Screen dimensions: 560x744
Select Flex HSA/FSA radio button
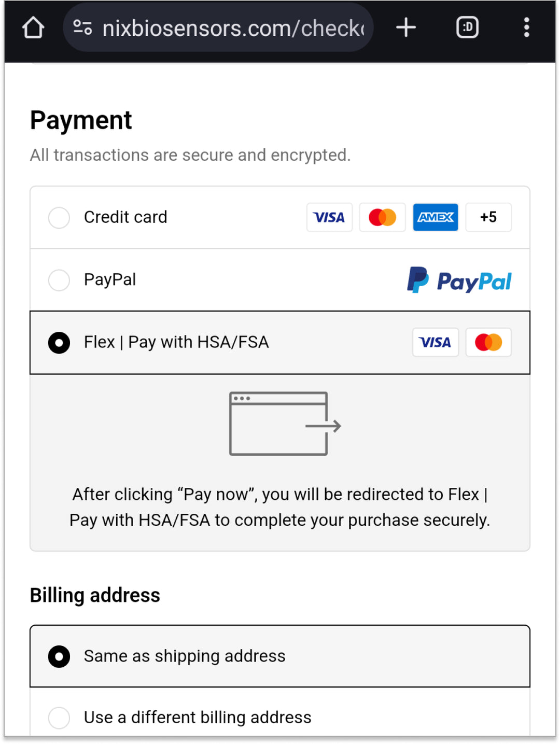(59, 343)
